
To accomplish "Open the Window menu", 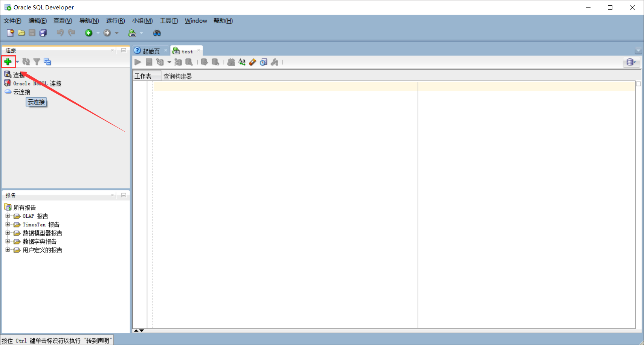I will [x=196, y=21].
